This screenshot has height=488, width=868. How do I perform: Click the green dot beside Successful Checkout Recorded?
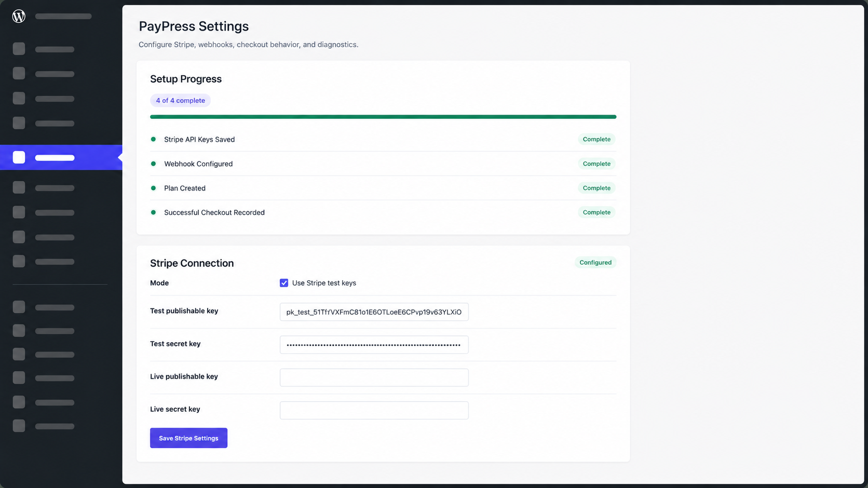click(x=153, y=212)
